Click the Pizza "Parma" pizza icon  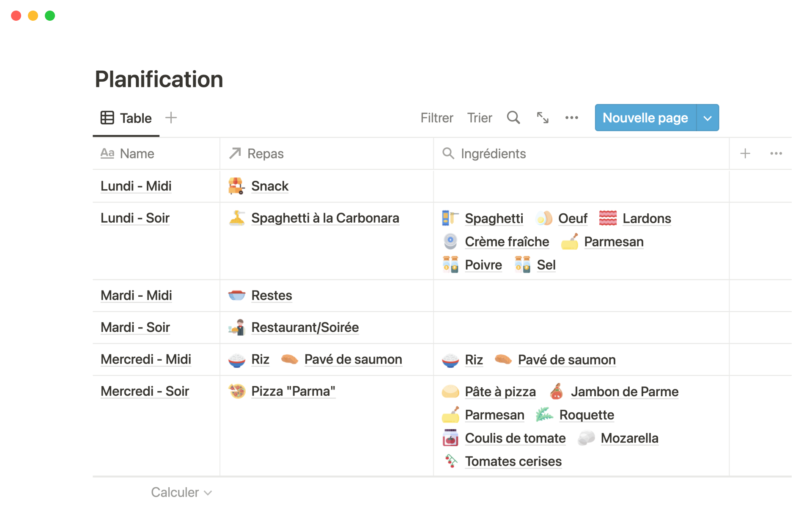tap(237, 391)
